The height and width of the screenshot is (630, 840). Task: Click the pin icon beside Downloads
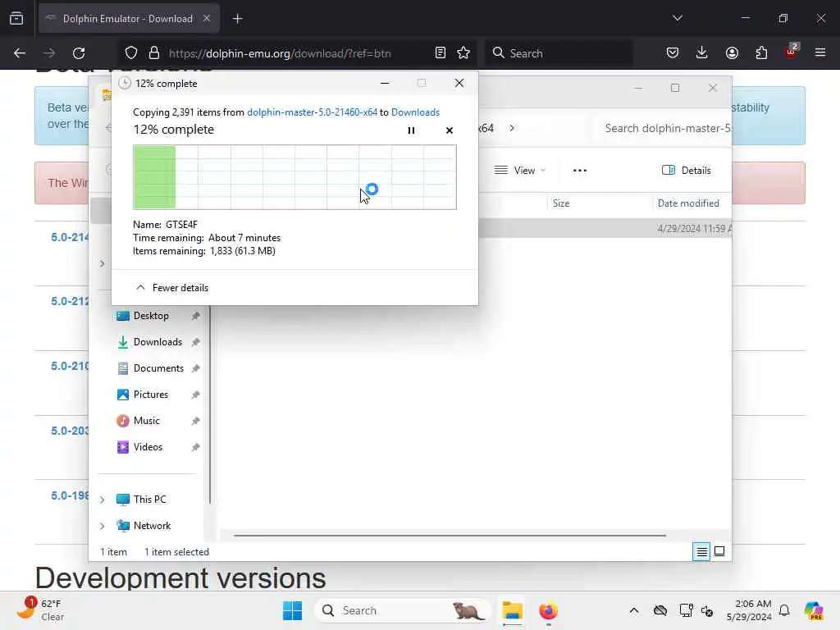[195, 342]
